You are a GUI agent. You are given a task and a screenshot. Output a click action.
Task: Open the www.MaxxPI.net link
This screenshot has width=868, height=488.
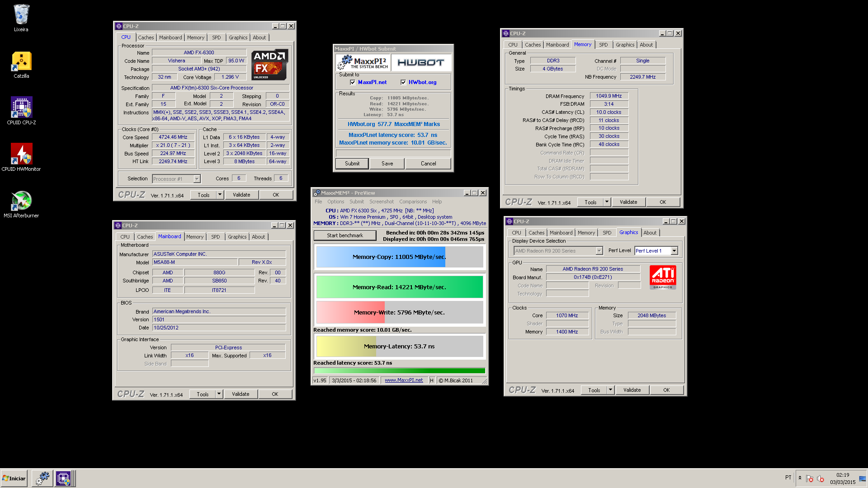click(404, 380)
